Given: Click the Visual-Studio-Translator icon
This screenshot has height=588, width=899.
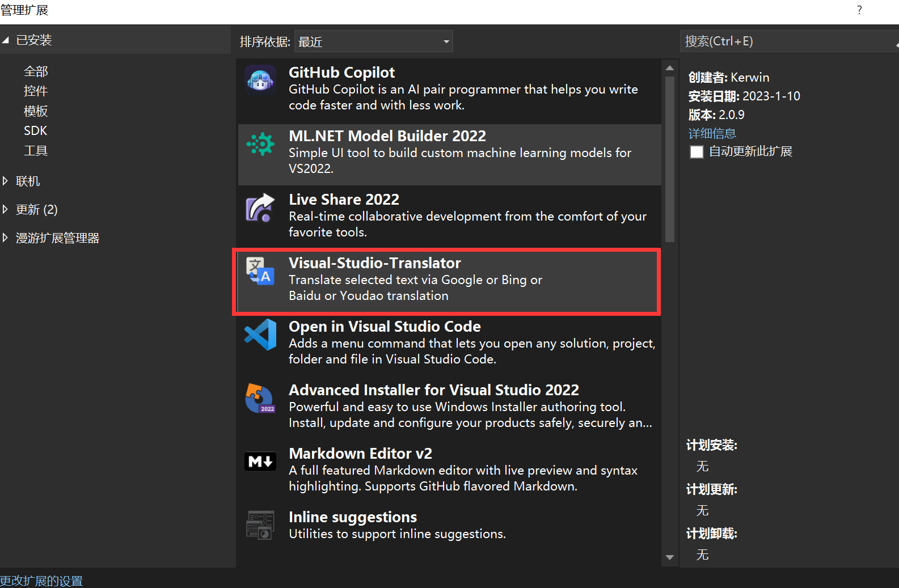Looking at the screenshot, I should point(260,270).
